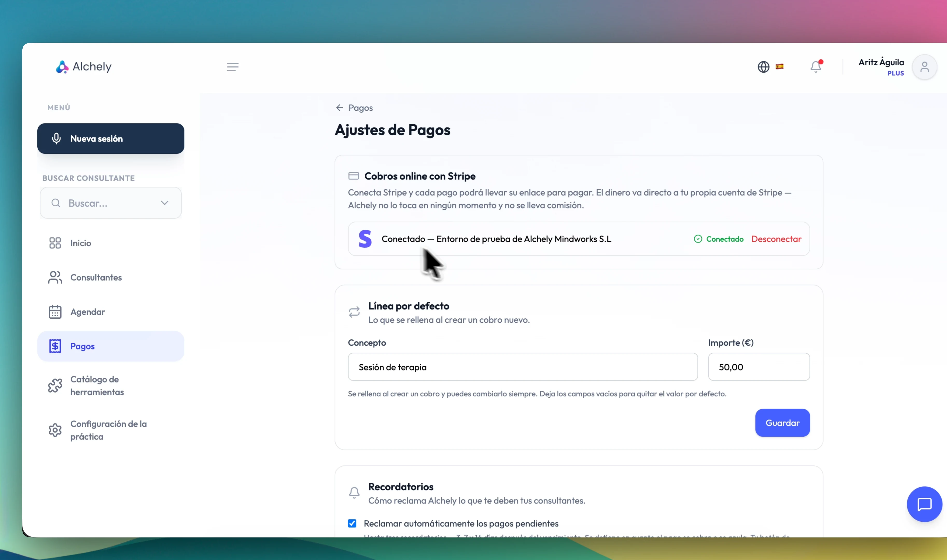
Task: Open Catálogo de herramientas
Action: (110, 386)
